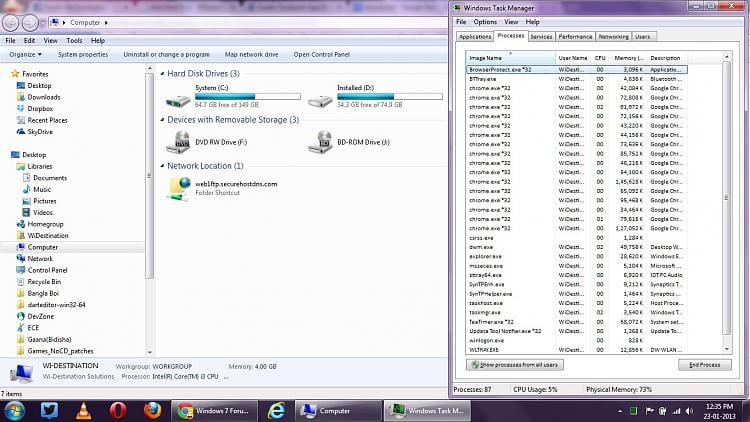This screenshot has width=750, height=422.
Task: Click Show processes from all users
Action: point(515,365)
